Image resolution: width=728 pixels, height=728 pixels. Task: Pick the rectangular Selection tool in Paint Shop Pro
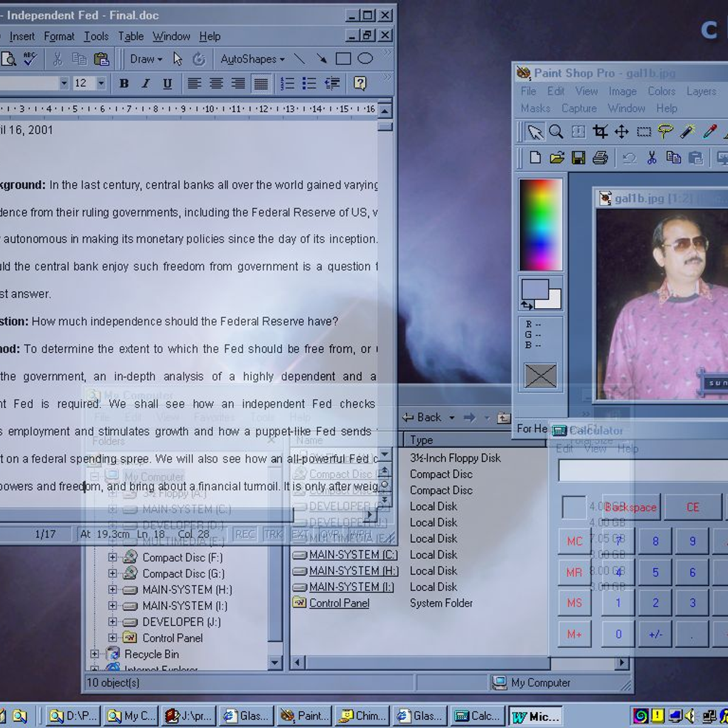[644, 132]
